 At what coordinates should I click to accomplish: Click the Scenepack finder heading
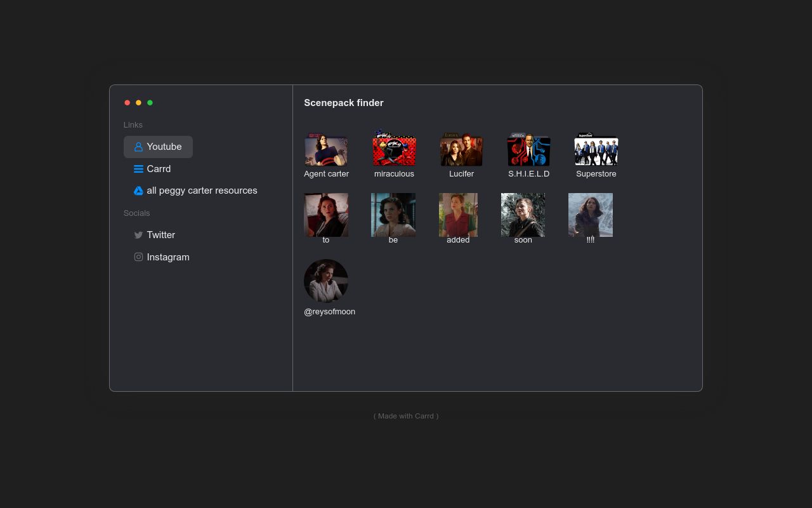click(344, 103)
